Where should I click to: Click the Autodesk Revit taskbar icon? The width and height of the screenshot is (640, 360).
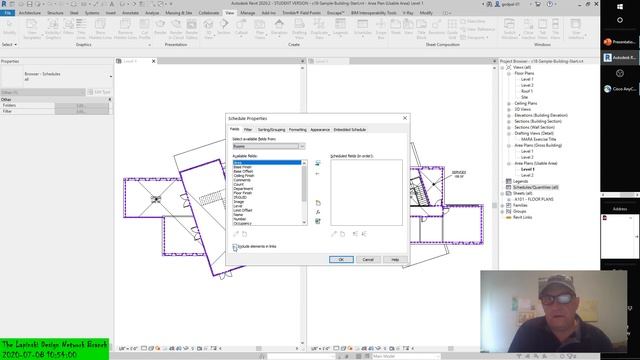coord(620,58)
